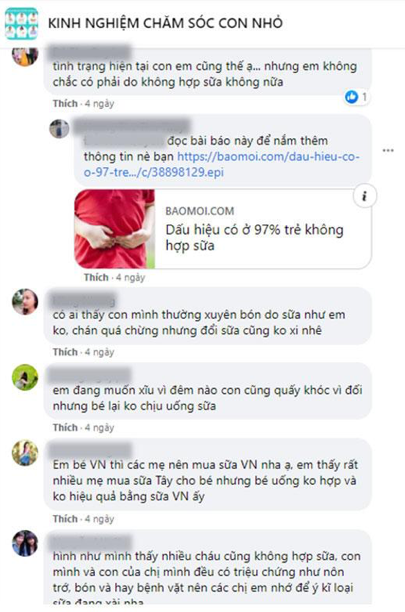Open the baomoi.com article hyperlink
Viewport: 405px width, 612px height.
click(x=222, y=164)
